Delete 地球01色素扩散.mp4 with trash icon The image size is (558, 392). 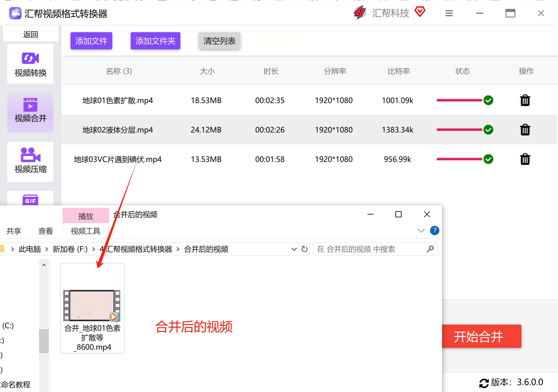525,101
